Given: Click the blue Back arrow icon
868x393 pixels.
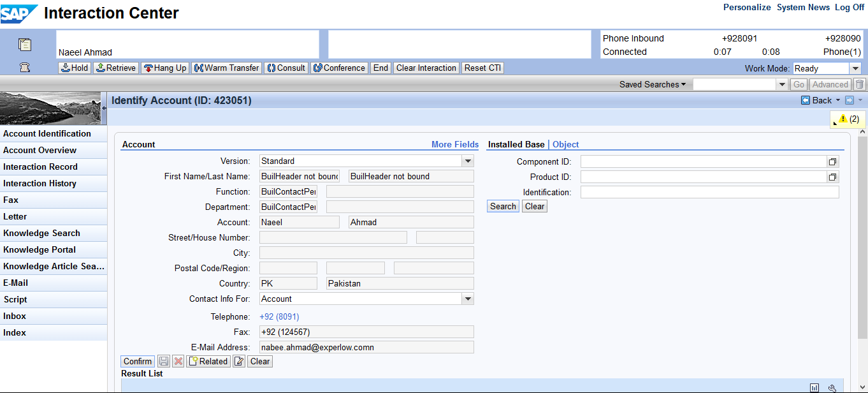Looking at the screenshot, I should 806,100.
